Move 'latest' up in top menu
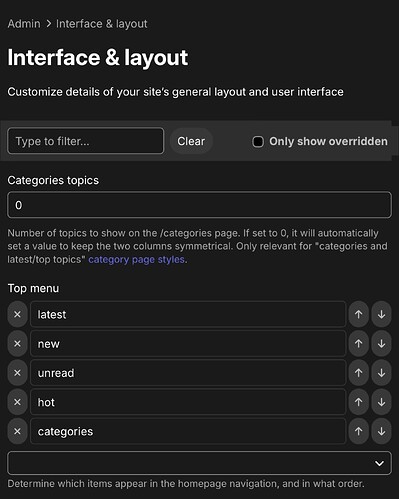 pos(359,314)
